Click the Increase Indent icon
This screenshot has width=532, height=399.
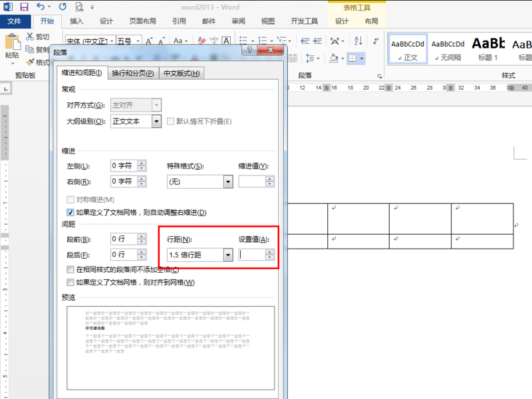pyautogui.click(x=318, y=41)
